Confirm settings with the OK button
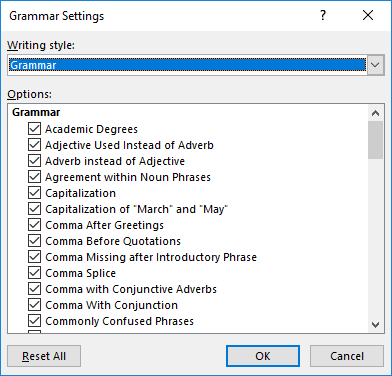 [x=263, y=356]
